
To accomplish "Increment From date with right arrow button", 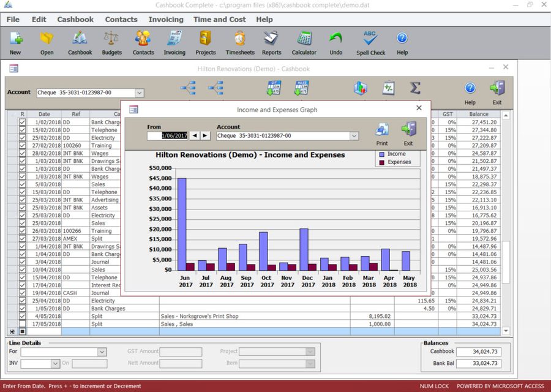I will (205, 136).
